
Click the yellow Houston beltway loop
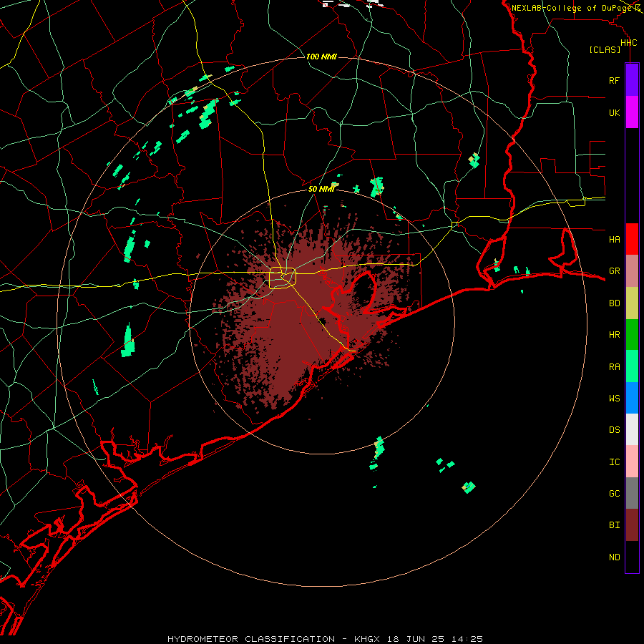tap(283, 278)
